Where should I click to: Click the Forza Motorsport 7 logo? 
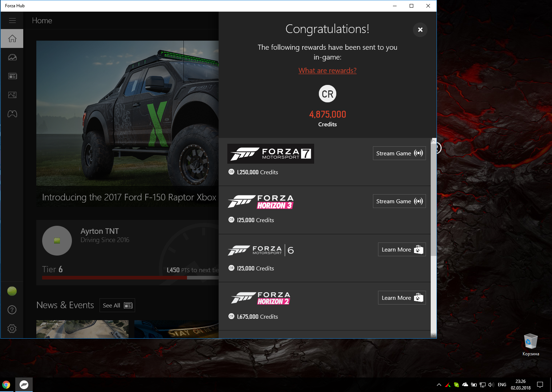tap(271, 154)
